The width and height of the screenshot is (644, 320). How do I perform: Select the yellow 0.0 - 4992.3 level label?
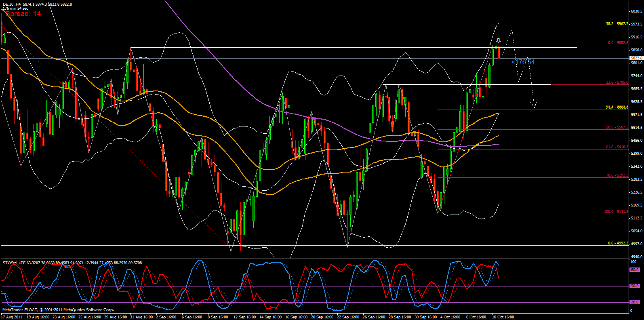(618, 243)
